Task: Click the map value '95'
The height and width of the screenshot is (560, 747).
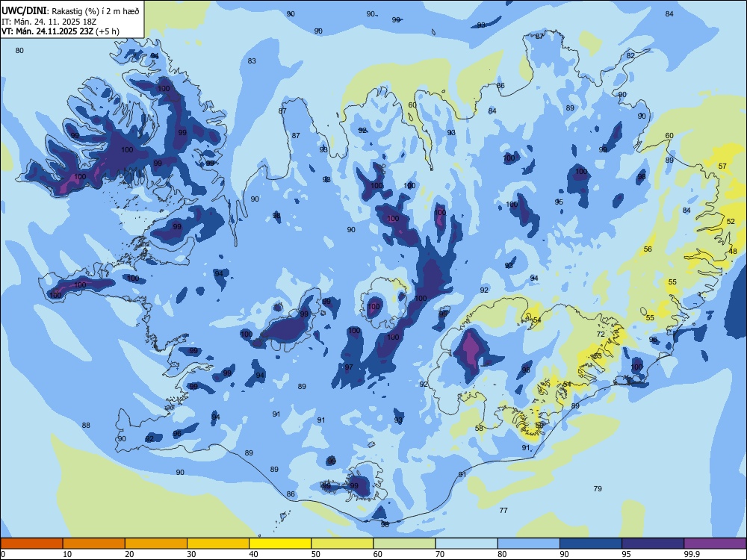Action: (x=559, y=202)
